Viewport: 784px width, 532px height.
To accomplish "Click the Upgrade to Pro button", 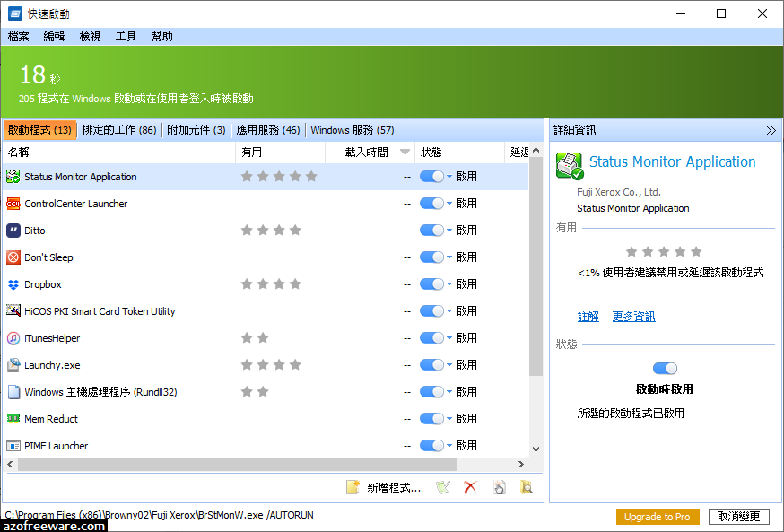I will click(658, 517).
